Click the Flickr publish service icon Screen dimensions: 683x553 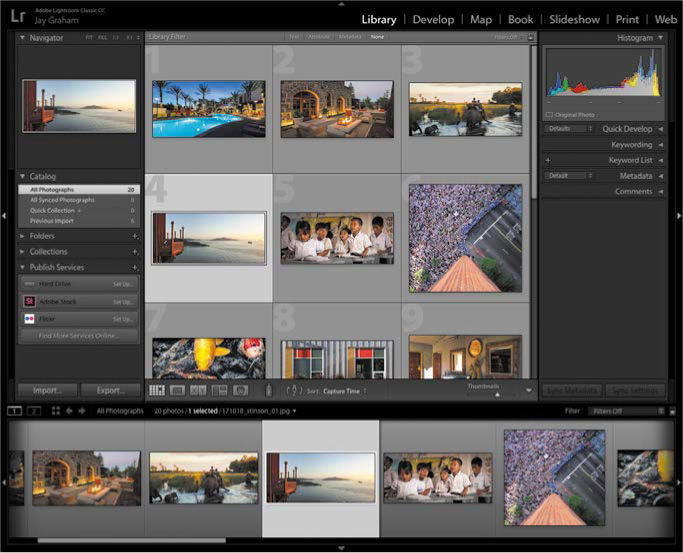[x=30, y=318]
